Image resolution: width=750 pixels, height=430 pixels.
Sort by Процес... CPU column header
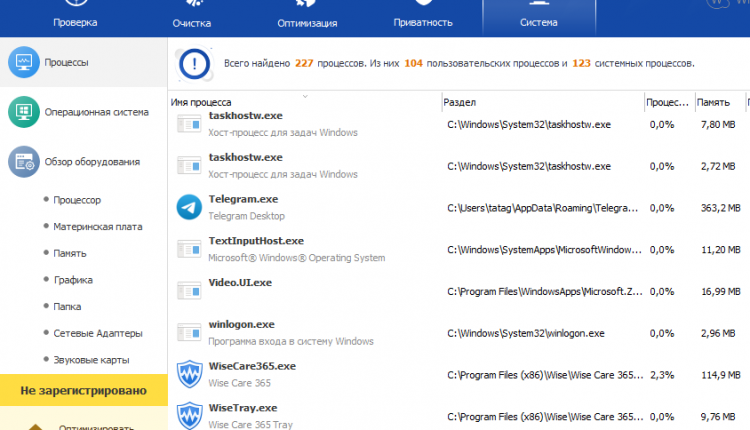(x=667, y=102)
